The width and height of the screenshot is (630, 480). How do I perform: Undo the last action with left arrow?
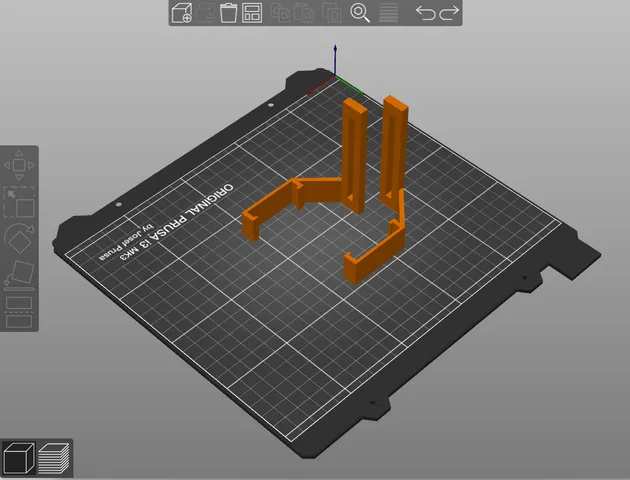point(425,13)
